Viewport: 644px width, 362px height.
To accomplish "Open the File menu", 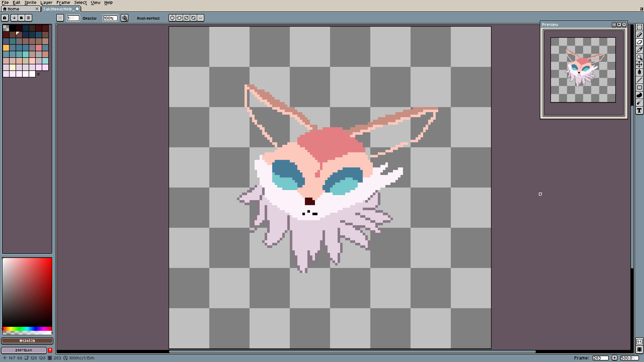I will [x=5, y=3].
